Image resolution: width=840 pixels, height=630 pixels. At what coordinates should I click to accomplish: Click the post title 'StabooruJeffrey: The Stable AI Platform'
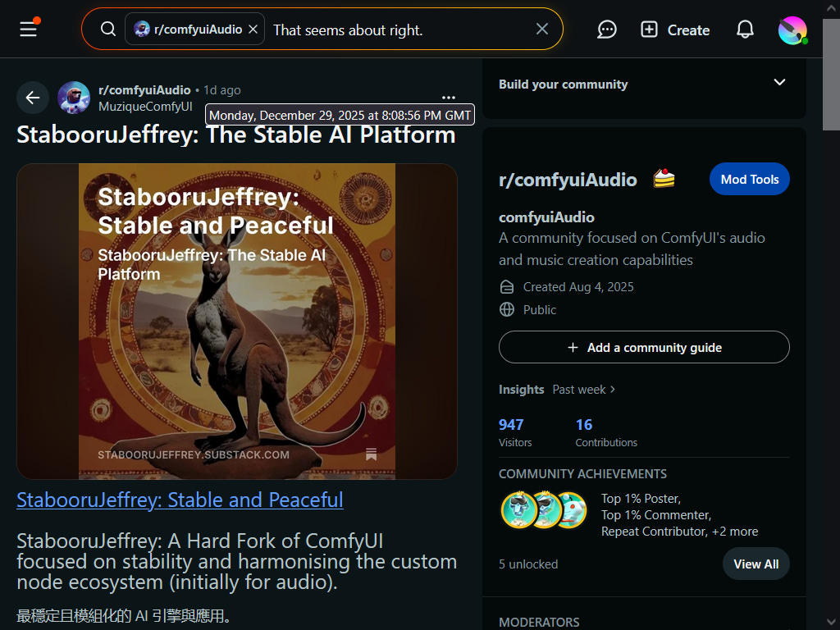236,135
